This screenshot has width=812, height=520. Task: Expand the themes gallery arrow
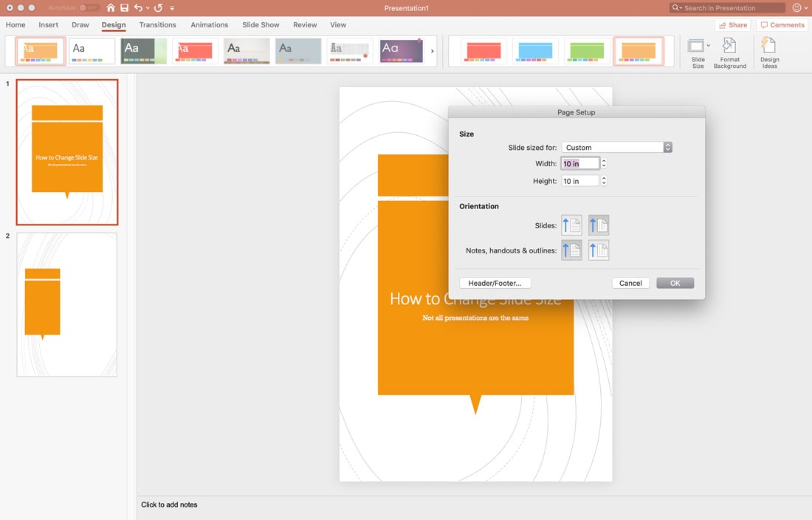[x=432, y=52]
